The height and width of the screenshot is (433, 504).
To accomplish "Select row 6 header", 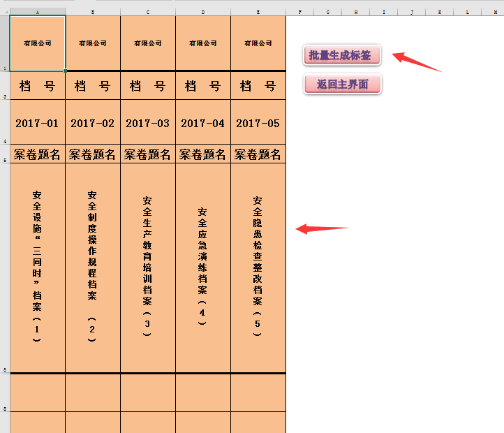I will point(5,268).
